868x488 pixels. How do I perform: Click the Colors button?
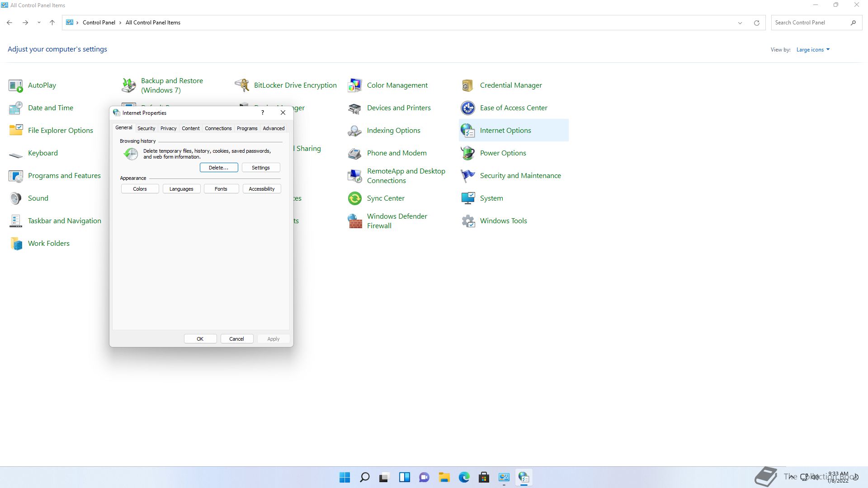click(x=140, y=189)
